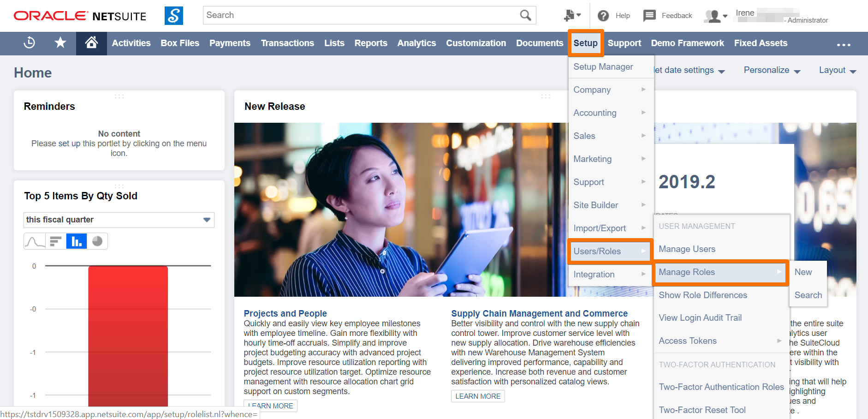Open the Analytics menu
The width and height of the screenshot is (868, 419).
click(416, 43)
